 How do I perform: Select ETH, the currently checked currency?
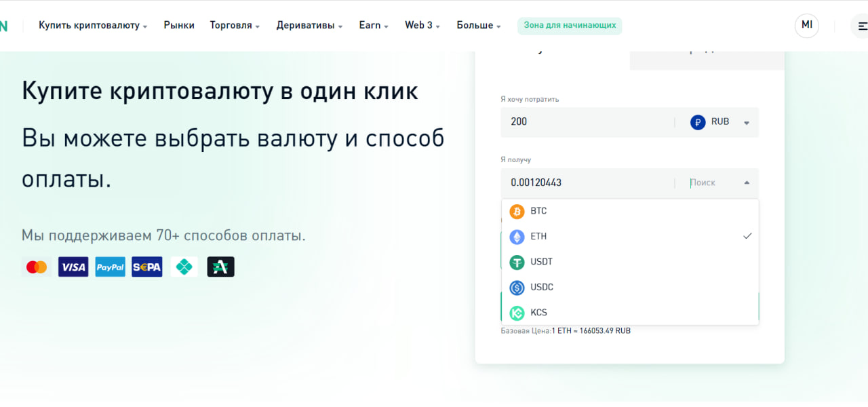point(538,236)
